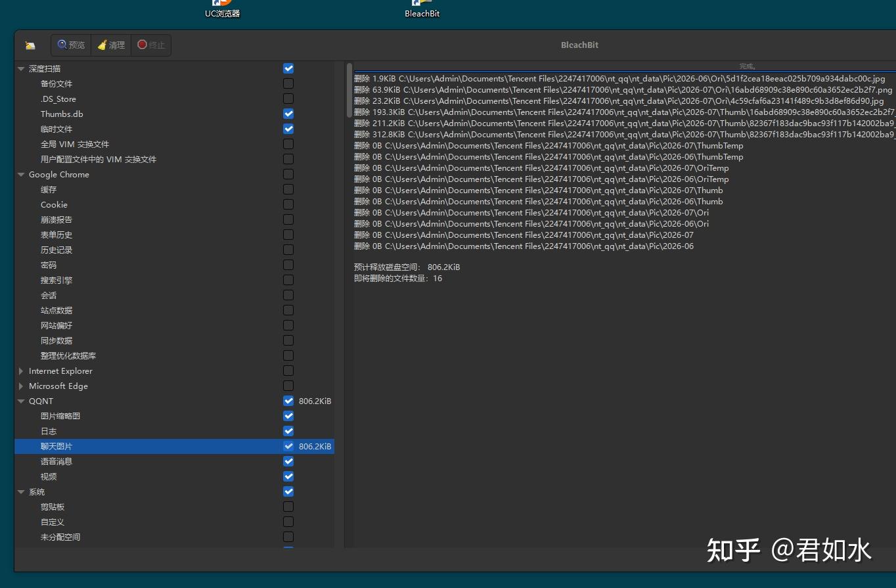Check the 未分配空间 checkbox
This screenshot has width=896, height=588.
pos(288,537)
